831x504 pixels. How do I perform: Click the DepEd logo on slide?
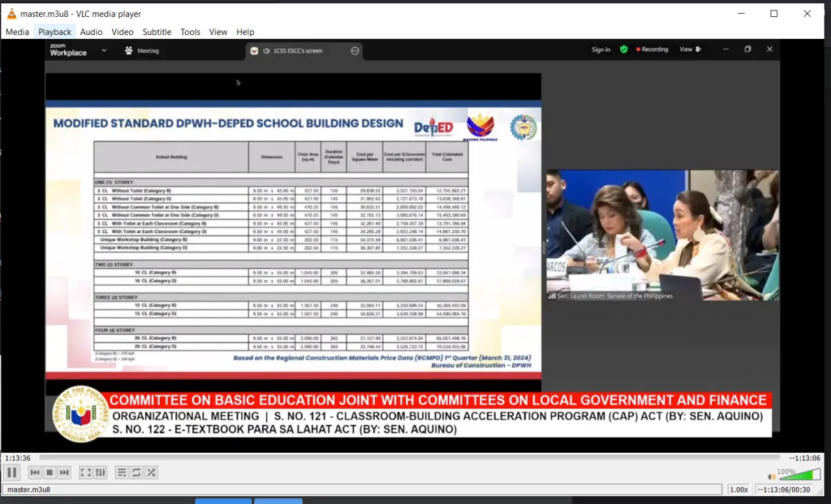pyautogui.click(x=434, y=127)
